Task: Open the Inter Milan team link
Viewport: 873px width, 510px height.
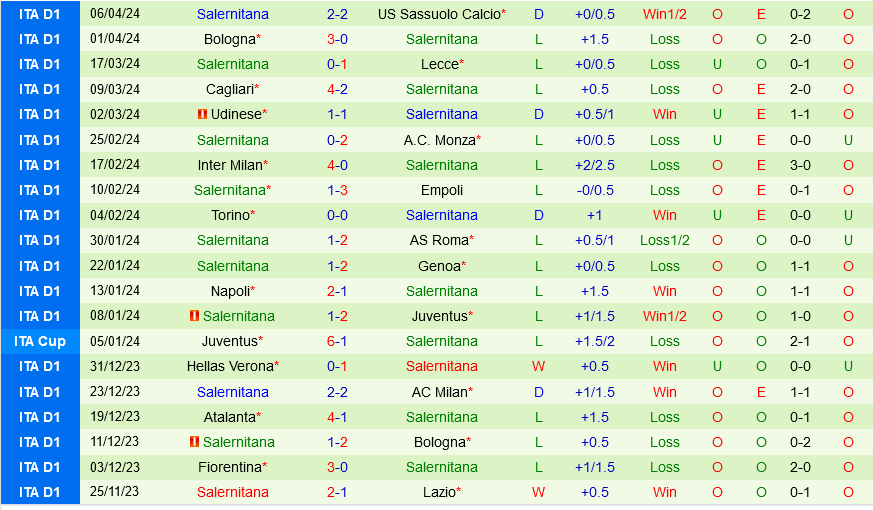Action: point(229,165)
